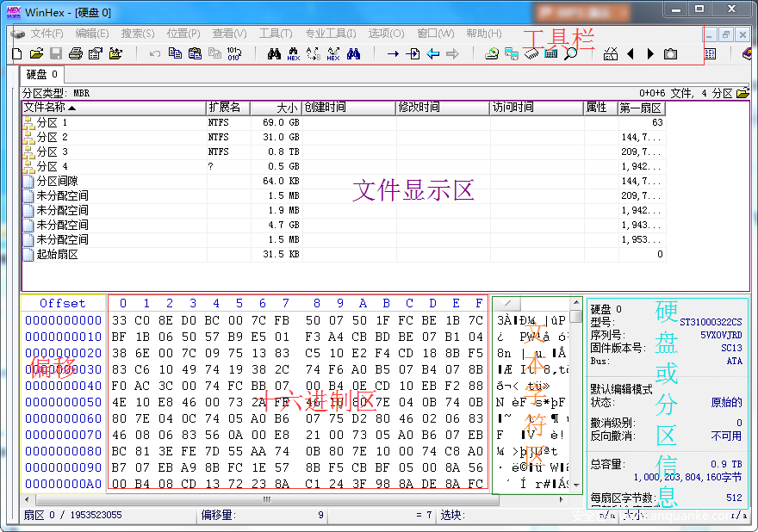
Task: Click the New file icon in toolbar
Action: [17, 53]
